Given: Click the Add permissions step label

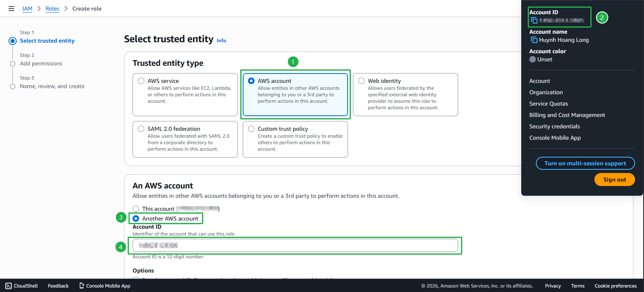Looking at the screenshot, I should pos(41,63).
